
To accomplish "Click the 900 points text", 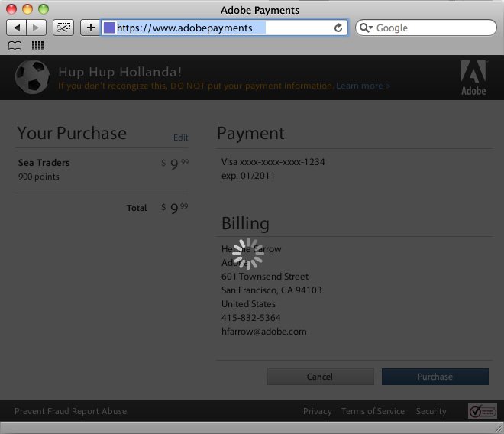I will pyautogui.click(x=39, y=177).
